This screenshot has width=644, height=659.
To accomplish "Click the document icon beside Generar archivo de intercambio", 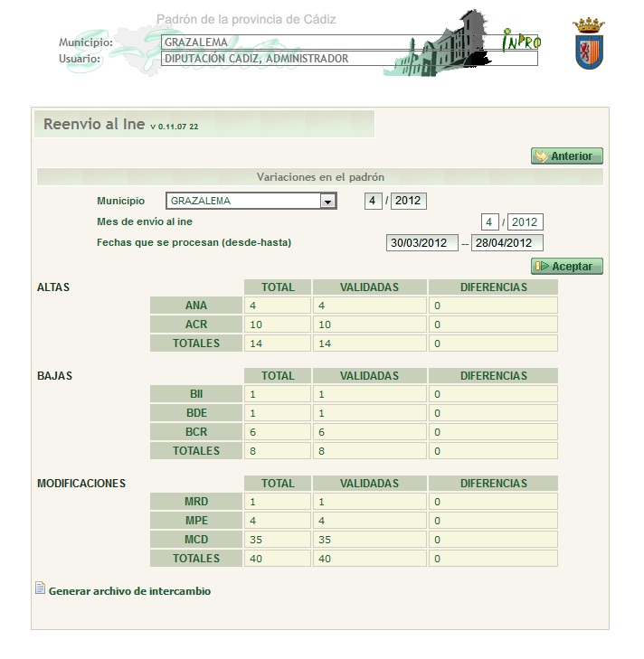I will pos(40,588).
